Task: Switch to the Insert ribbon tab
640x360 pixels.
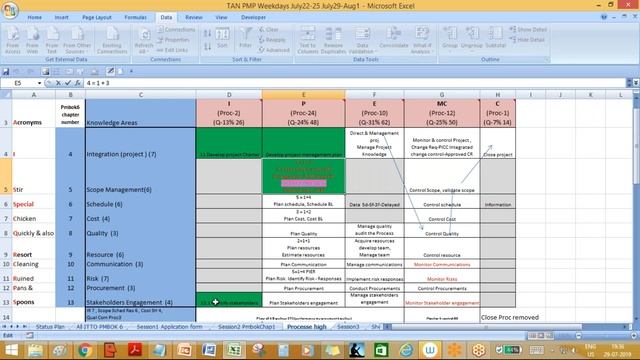Action: [x=62, y=18]
